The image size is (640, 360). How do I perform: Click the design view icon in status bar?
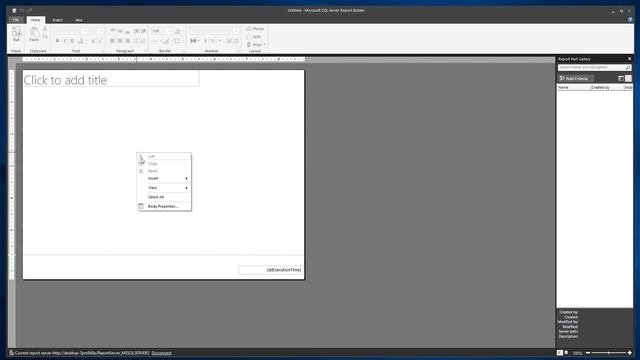pyautogui.click(x=560, y=353)
